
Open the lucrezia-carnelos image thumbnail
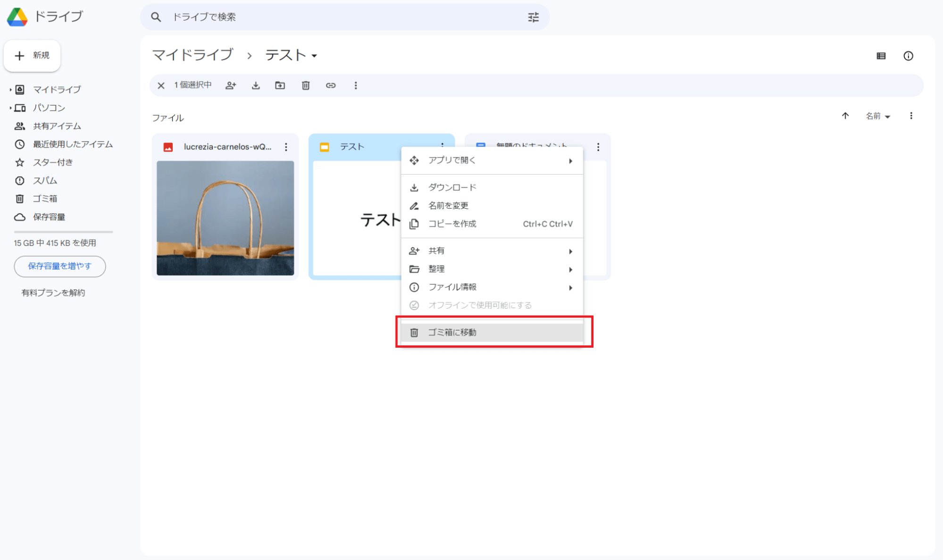225,218
